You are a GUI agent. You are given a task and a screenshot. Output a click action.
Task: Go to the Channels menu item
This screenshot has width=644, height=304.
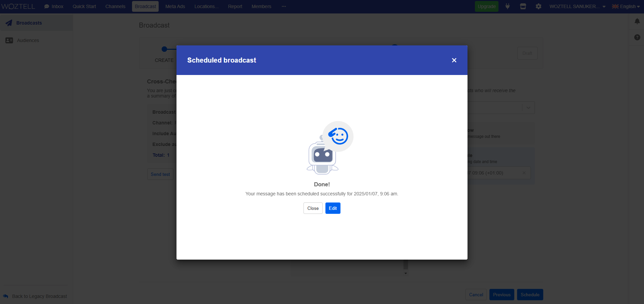point(115,6)
